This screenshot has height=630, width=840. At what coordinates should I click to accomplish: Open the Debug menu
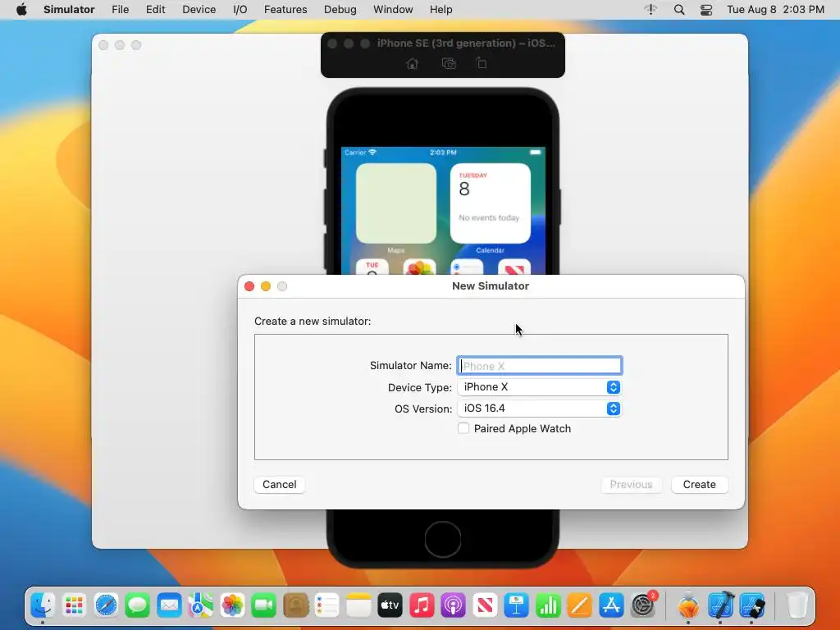[340, 10]
